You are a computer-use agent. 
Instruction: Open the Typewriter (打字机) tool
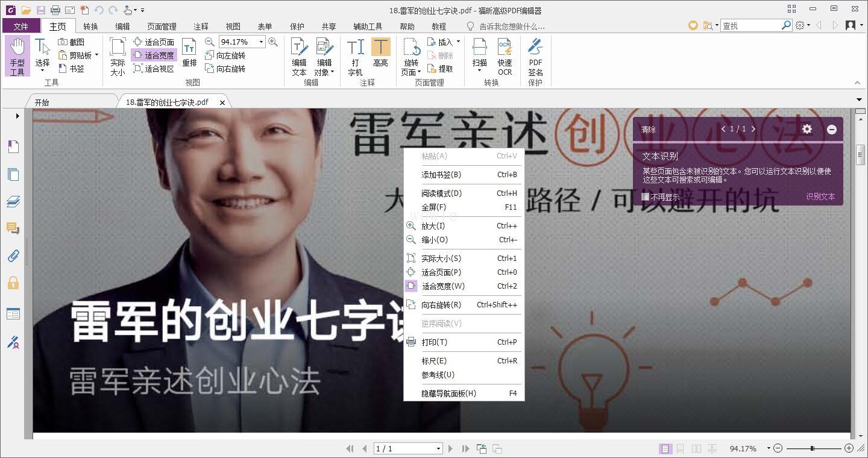(x=355, y=56)
